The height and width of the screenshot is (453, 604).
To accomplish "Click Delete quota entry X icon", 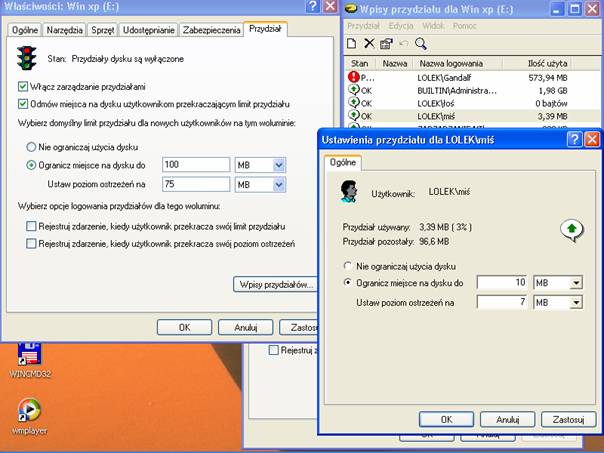I will coord(369,43).
